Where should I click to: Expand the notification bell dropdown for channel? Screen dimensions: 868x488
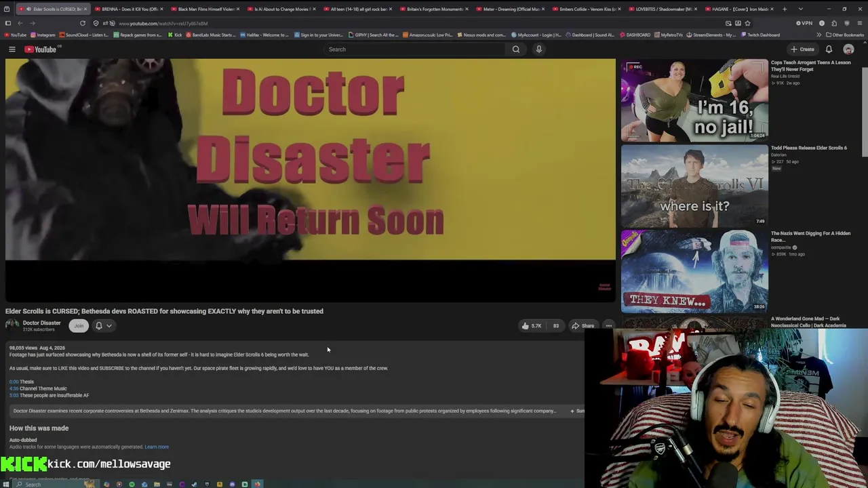pyautogui.click(x=103, y=326)
